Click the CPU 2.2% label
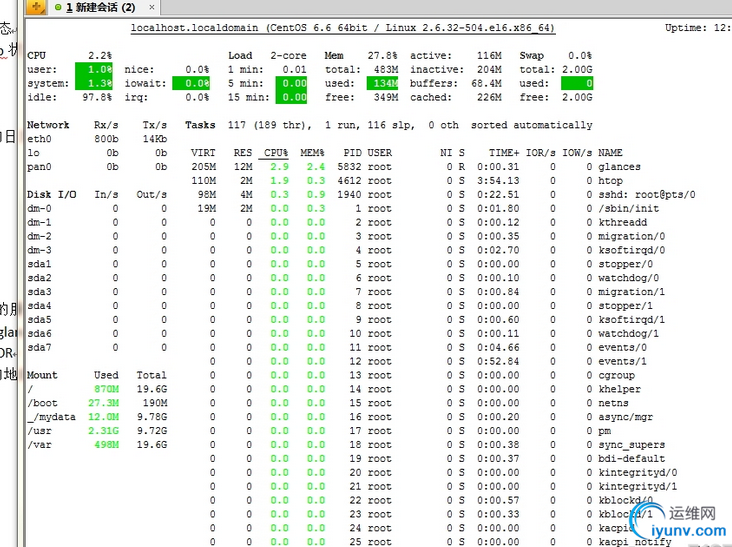 coord(70,56)
